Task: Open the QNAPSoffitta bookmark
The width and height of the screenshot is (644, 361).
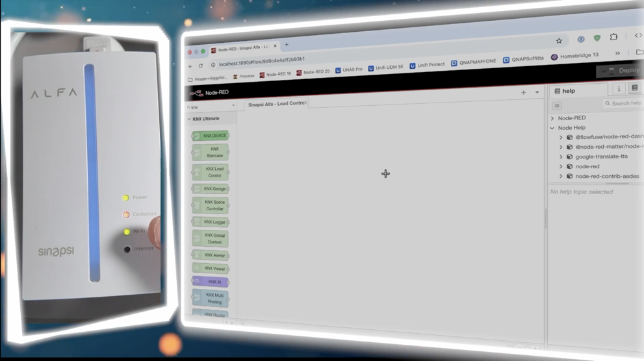Action: tap(523, 59)
